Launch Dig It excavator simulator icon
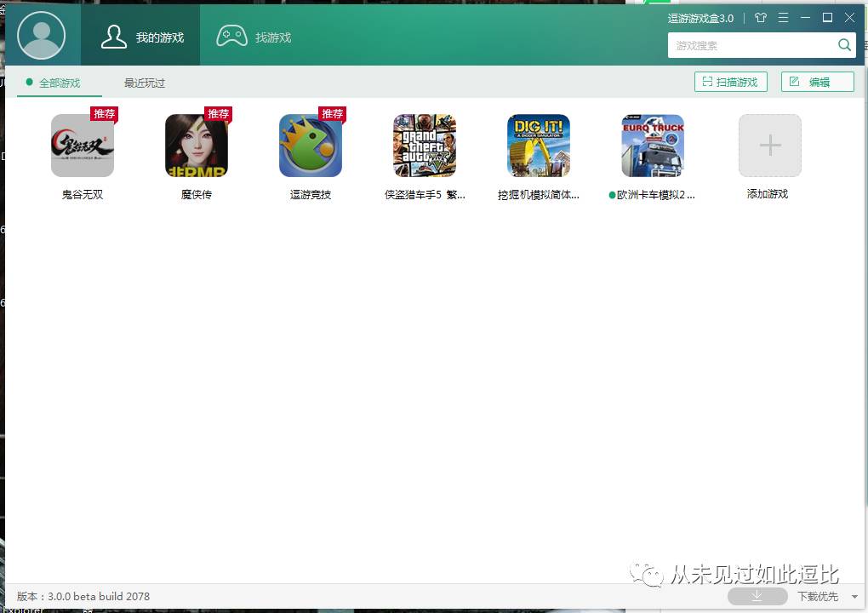 (539, 146)
